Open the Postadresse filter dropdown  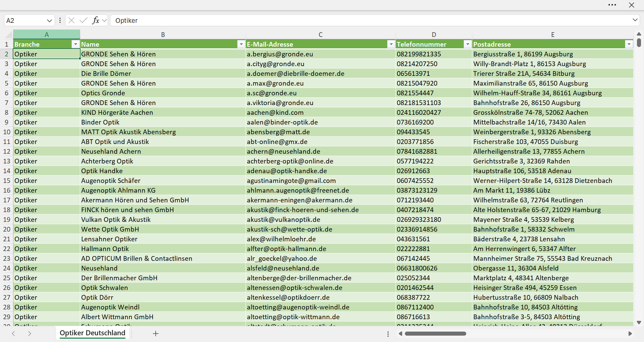(629, 44)
